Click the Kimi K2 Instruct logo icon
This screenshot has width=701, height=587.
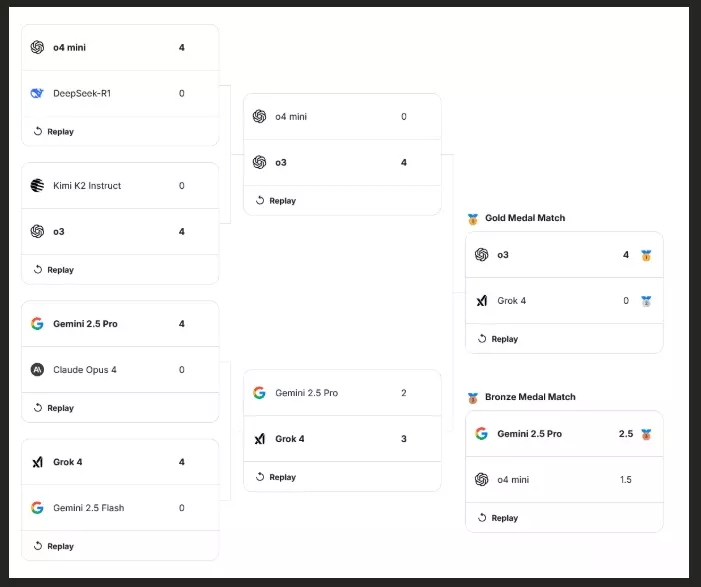(x=37, y=185)
